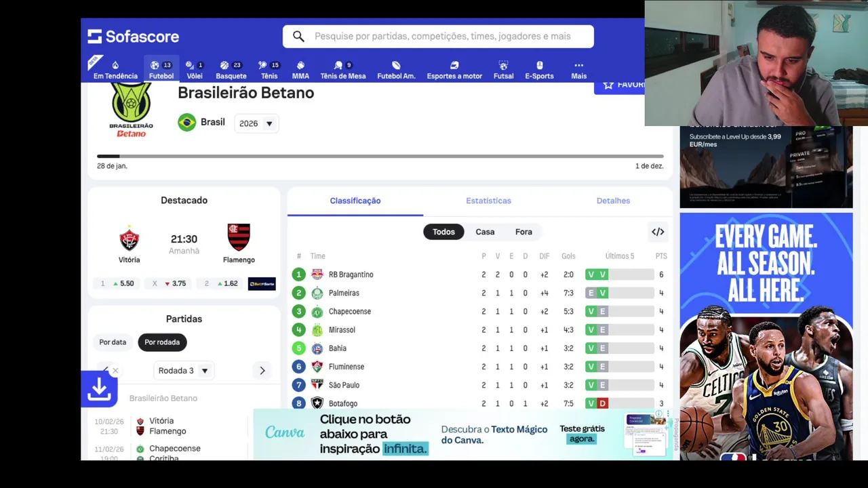Switch to Estatísticas tab

488,201
